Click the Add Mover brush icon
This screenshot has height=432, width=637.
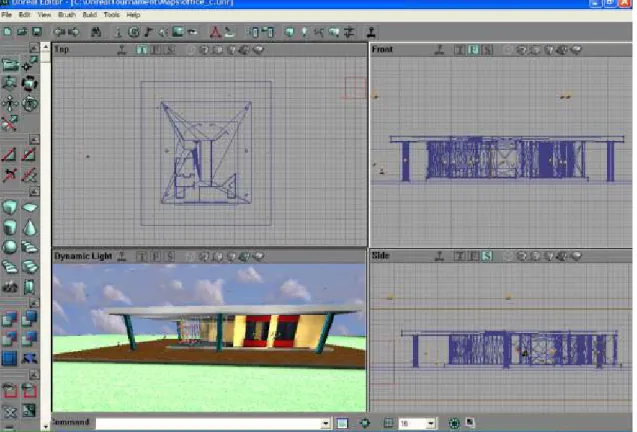[x=29, y=358]
